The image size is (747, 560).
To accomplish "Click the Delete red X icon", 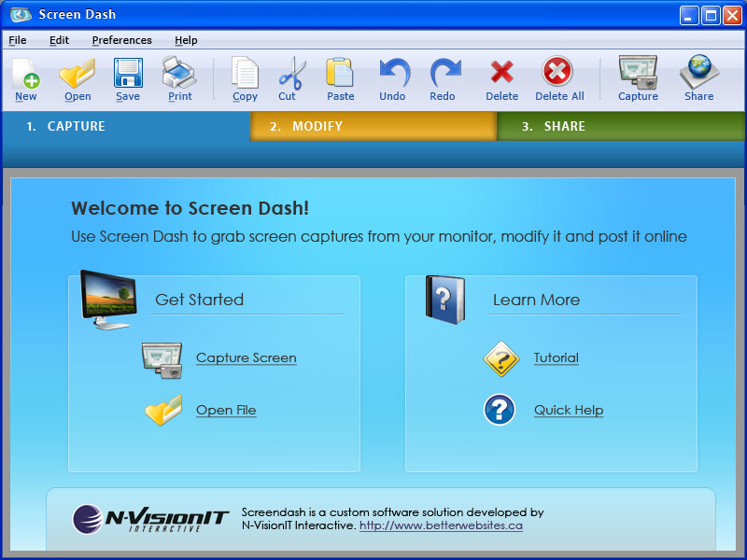I will point(501,73).
